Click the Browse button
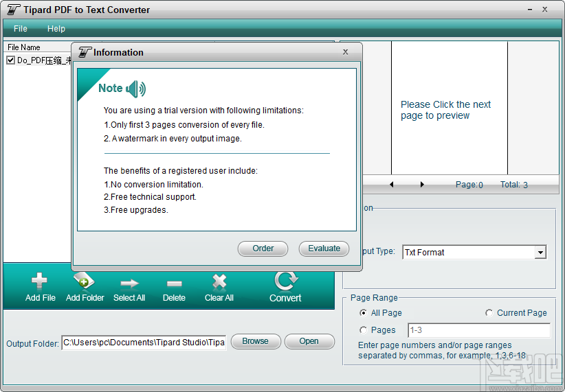The image size is (565, 392). pyautogui.click(x=256, y=341)
